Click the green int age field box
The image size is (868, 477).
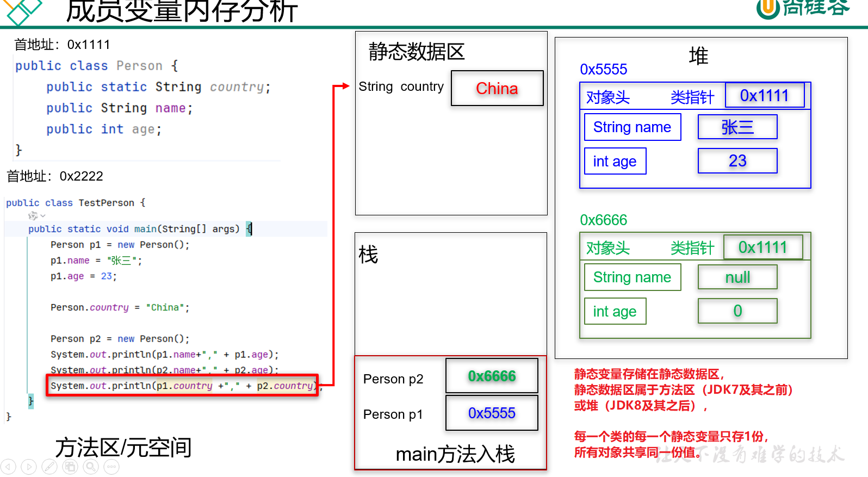tap(615, 311)
